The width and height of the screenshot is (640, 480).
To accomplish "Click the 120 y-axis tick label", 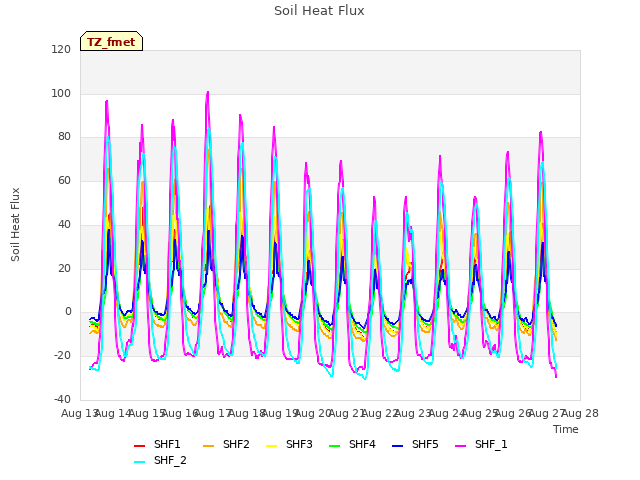I will [x=61, y=50].
